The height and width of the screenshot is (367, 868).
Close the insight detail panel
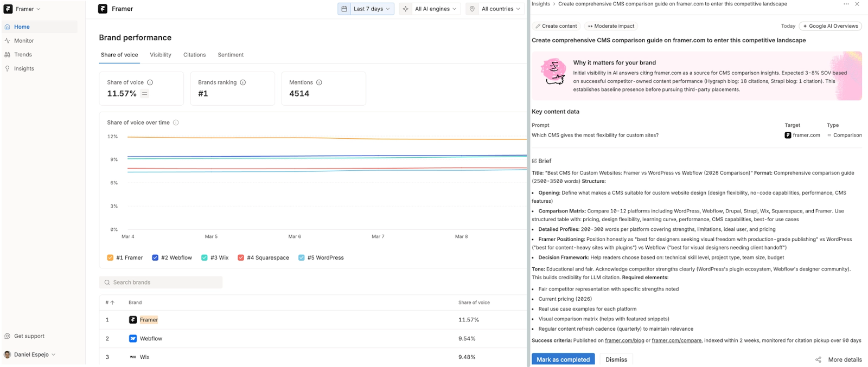(x=857, y=4)
